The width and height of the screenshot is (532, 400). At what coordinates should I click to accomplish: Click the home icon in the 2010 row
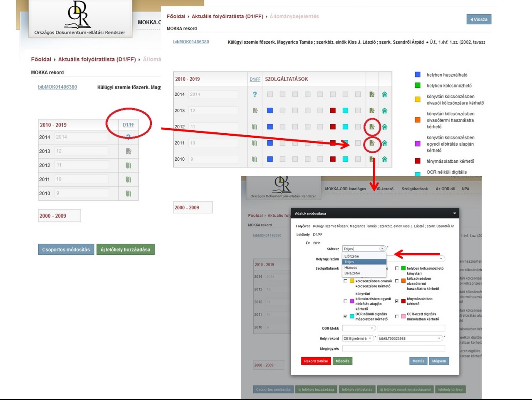coord(384,159)
